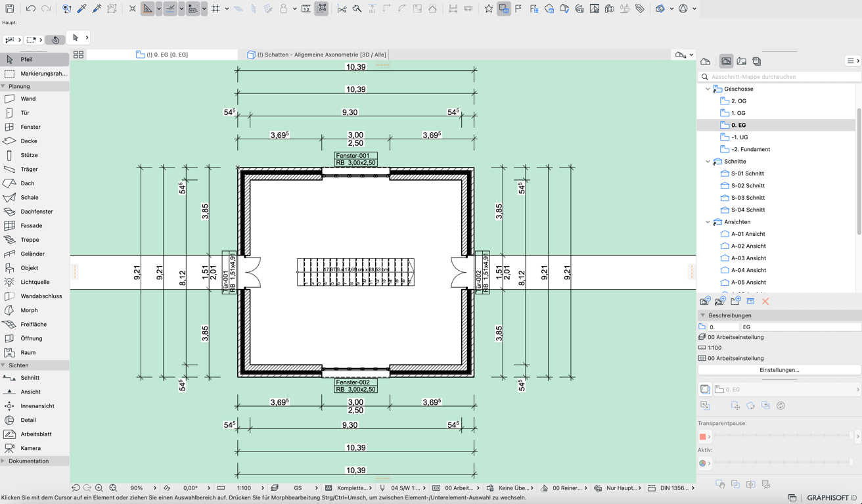The width and height of the screenshot is (862, 504).
Task: Open the tab overview grid icon
Action: [x=78, y=55]
